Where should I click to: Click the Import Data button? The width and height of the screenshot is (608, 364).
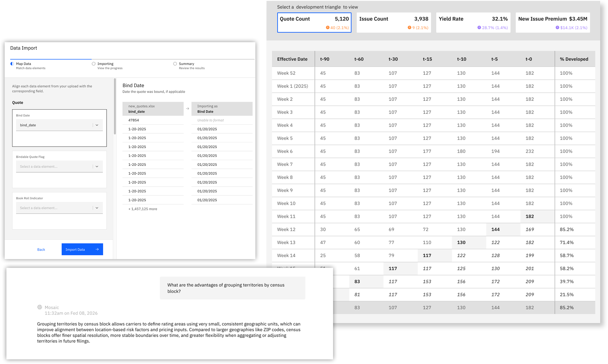click(82, 249)
